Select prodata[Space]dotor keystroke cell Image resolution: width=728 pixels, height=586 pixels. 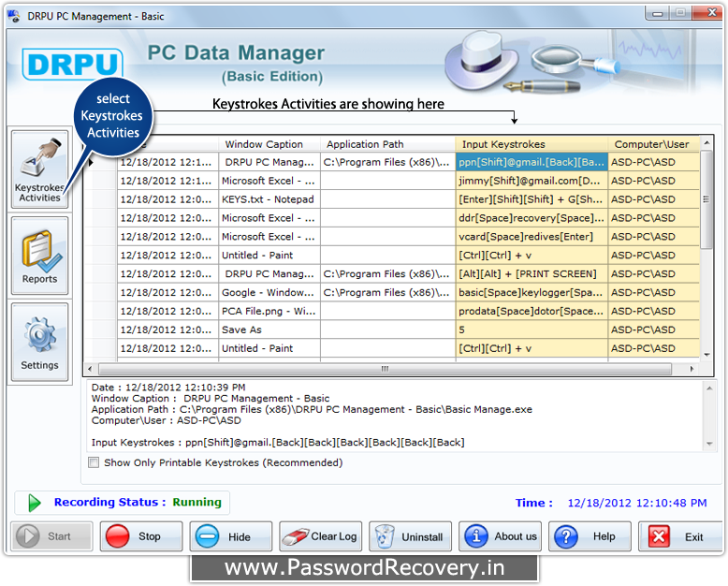click(531, 311)
